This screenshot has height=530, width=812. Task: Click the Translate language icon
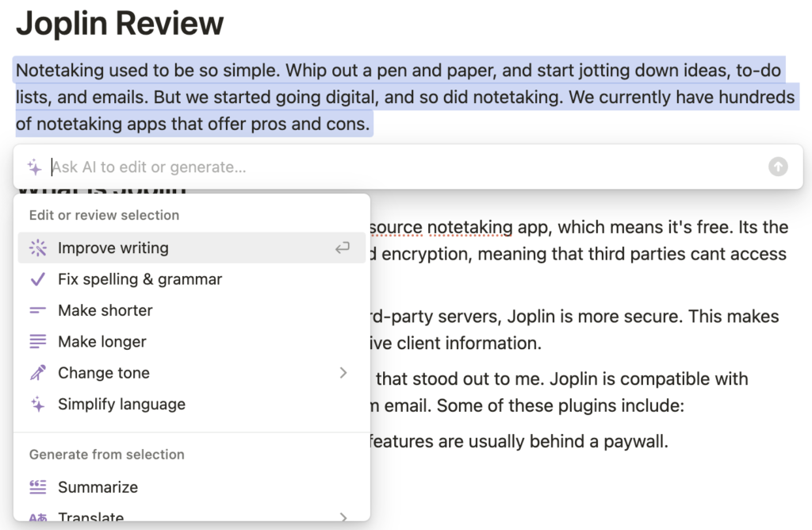click(37, 518)
